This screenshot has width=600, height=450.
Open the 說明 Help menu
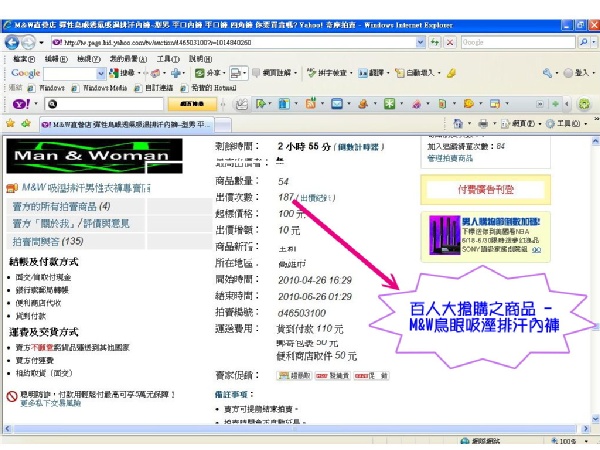[200, 59]
